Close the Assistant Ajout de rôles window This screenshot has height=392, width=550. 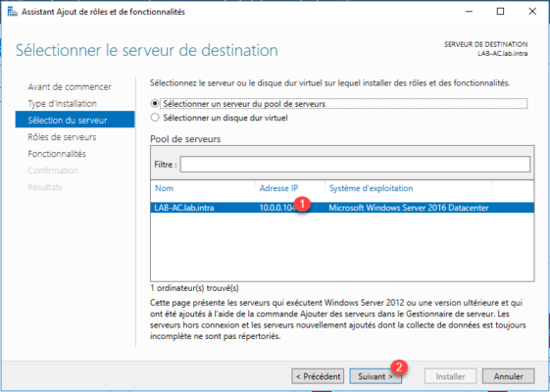[x=532, y=12]
